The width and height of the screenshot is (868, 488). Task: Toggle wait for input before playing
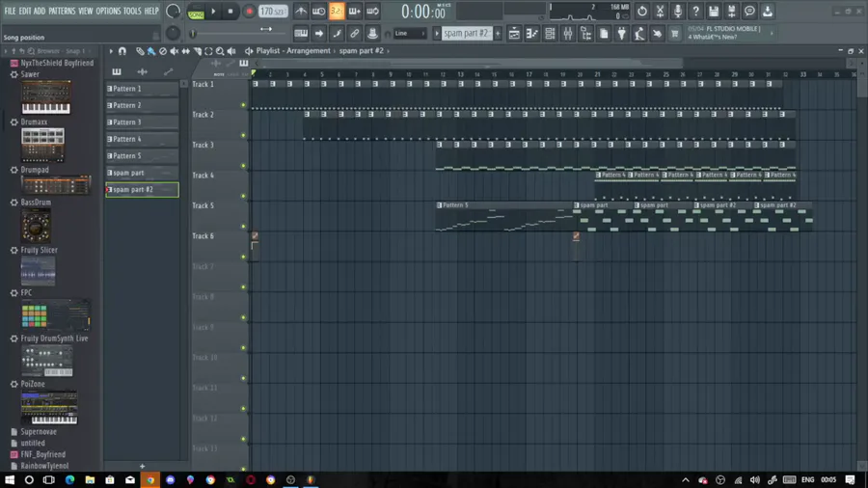[x=318, y=11]
